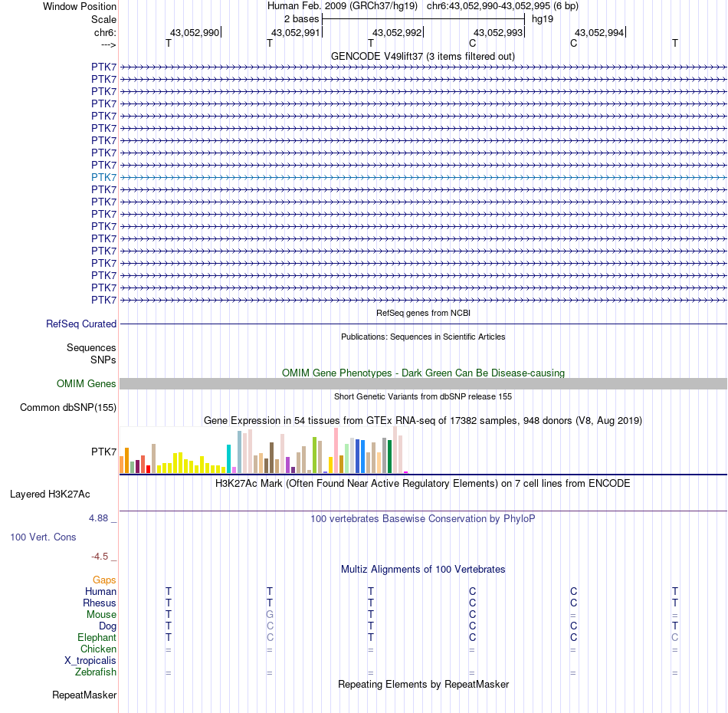Screen dimensions: 728x713
Task: Select the 'Scale' track label
Action: tap(103, 19)
